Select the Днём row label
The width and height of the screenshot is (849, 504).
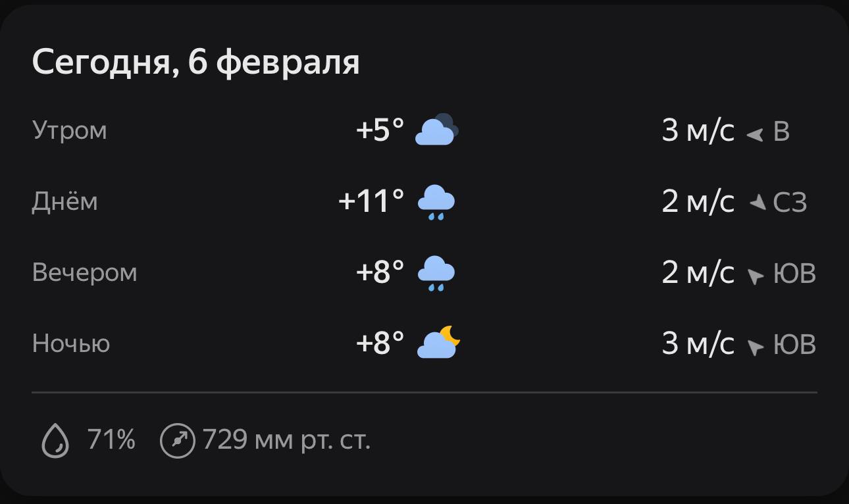click(x=64, y=201)
